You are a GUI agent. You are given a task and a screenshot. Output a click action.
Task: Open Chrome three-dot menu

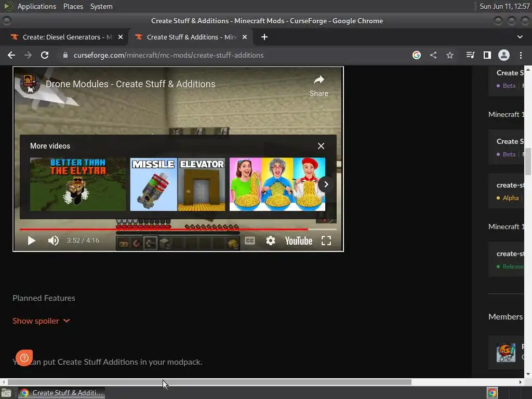[521, 55]
